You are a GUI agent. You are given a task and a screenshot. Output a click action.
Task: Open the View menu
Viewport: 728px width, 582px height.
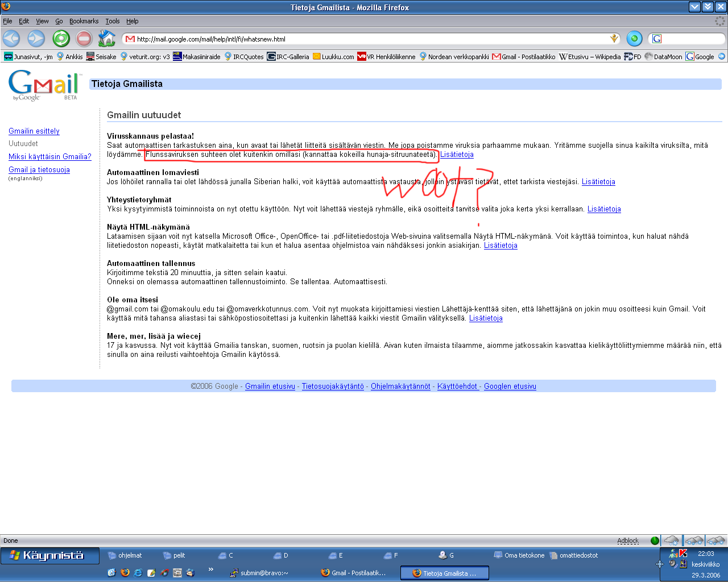[43, 21]
